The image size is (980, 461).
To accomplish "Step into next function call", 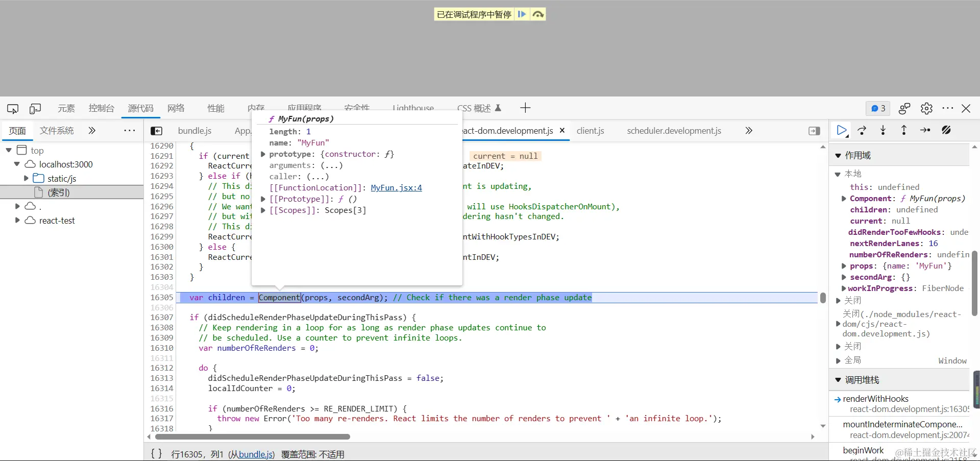I will tap(883, 131).
